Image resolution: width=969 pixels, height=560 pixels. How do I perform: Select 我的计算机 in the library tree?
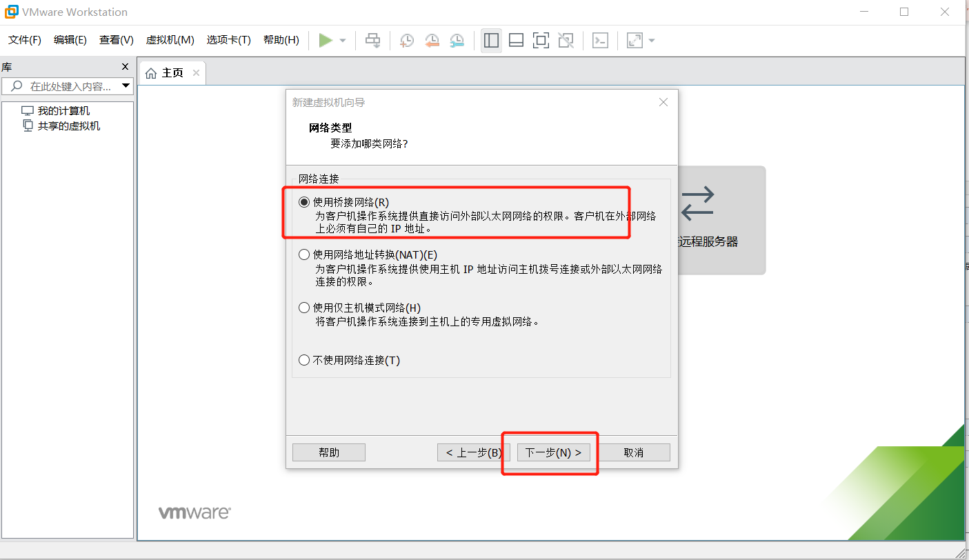pos(56,111)
